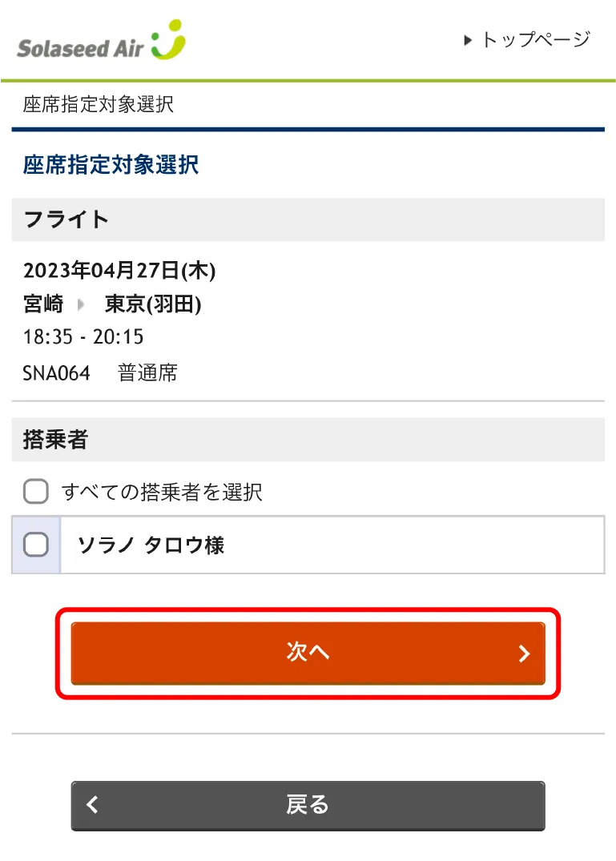Image resolution: width=616 pixels, height=861 pixels.
Task: Click the destination 東京(羽田)
Action: tap(153, 304)
